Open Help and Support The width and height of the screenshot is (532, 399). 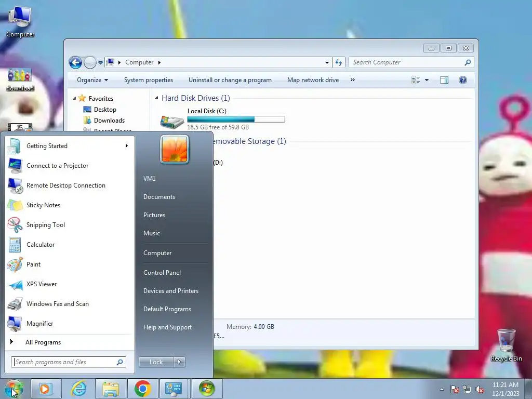pyautogui.click(x=168, y=327)
